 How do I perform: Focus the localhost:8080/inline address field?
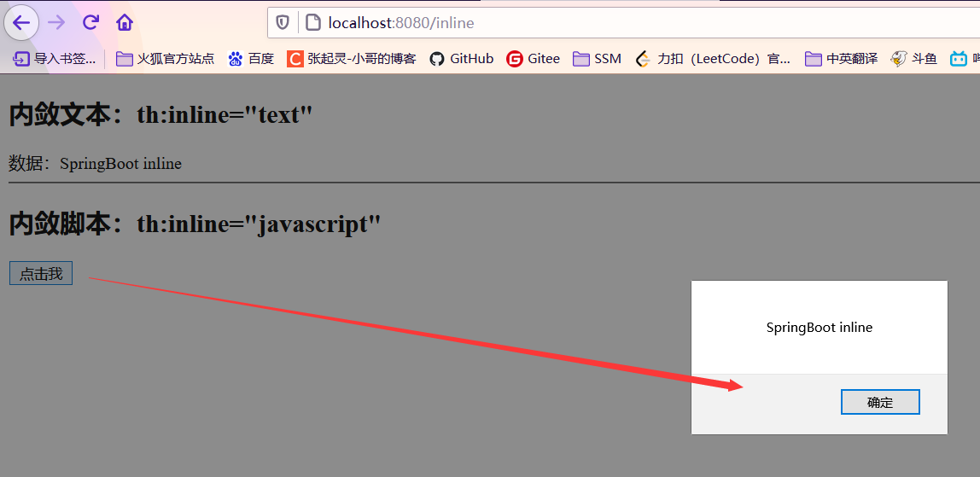click(623, 23)
